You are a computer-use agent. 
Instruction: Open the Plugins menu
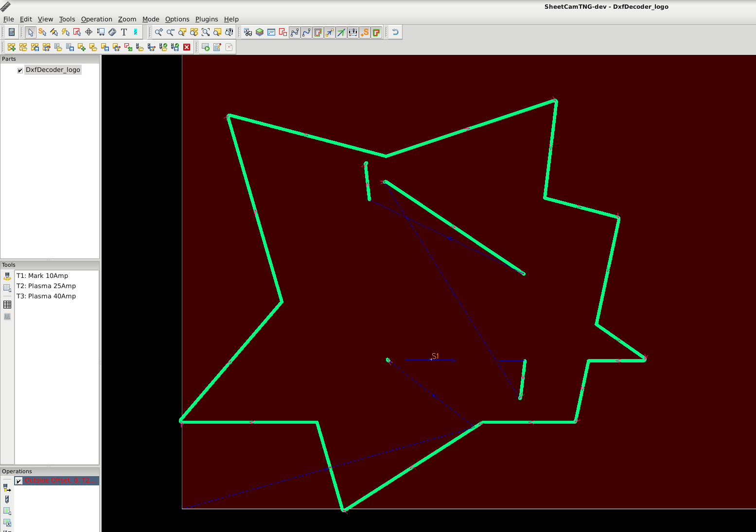(207, 19)
